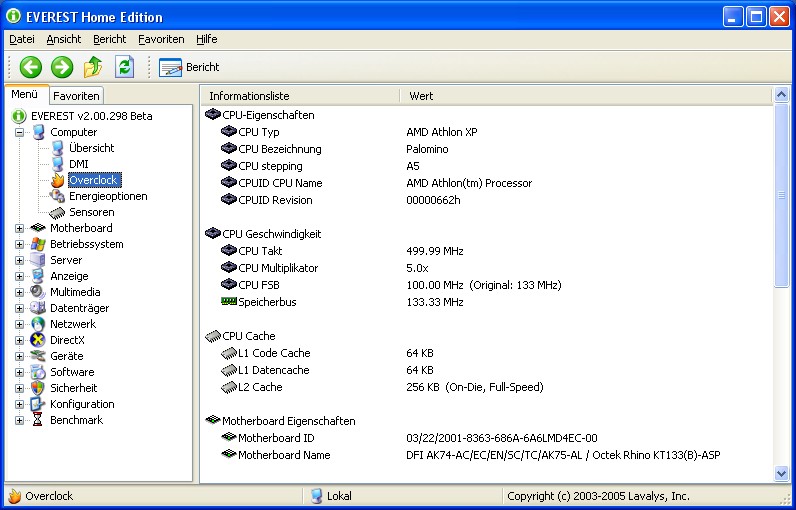Expand the Betriebssystem tree node
This screenshot has width=796, height=510.
click(19, 245)
